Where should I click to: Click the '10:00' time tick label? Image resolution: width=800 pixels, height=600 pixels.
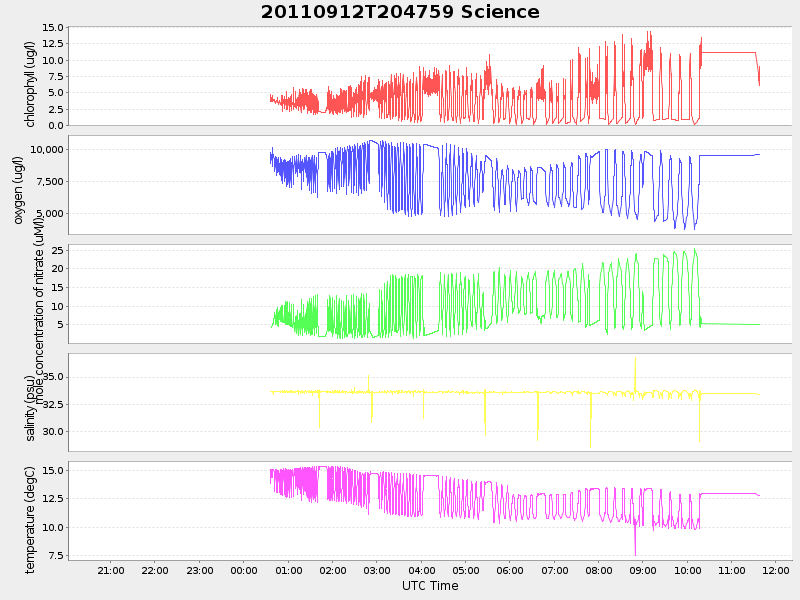[687, 570]
